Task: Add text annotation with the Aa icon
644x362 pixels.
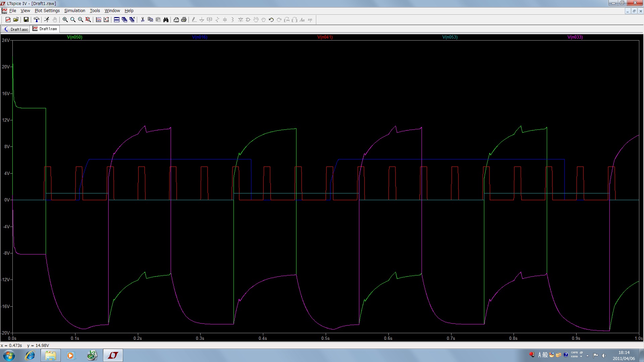Action: point(302,20)
